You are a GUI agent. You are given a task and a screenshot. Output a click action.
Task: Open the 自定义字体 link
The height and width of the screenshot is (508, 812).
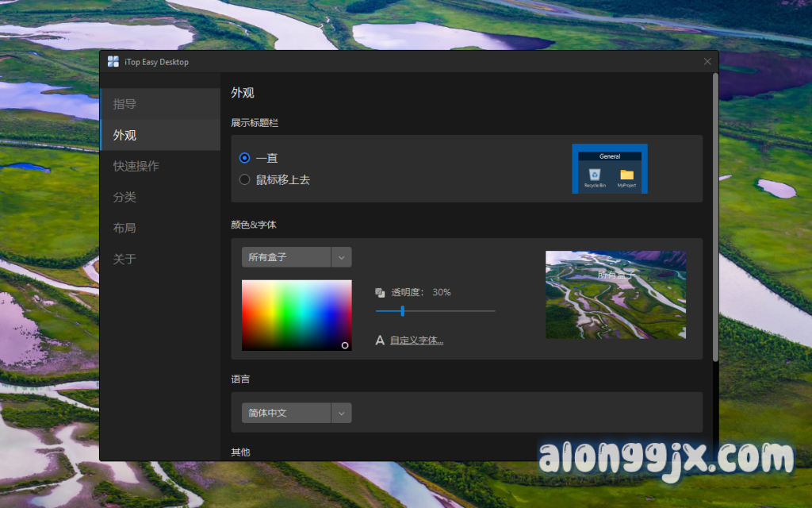point(416,341)
